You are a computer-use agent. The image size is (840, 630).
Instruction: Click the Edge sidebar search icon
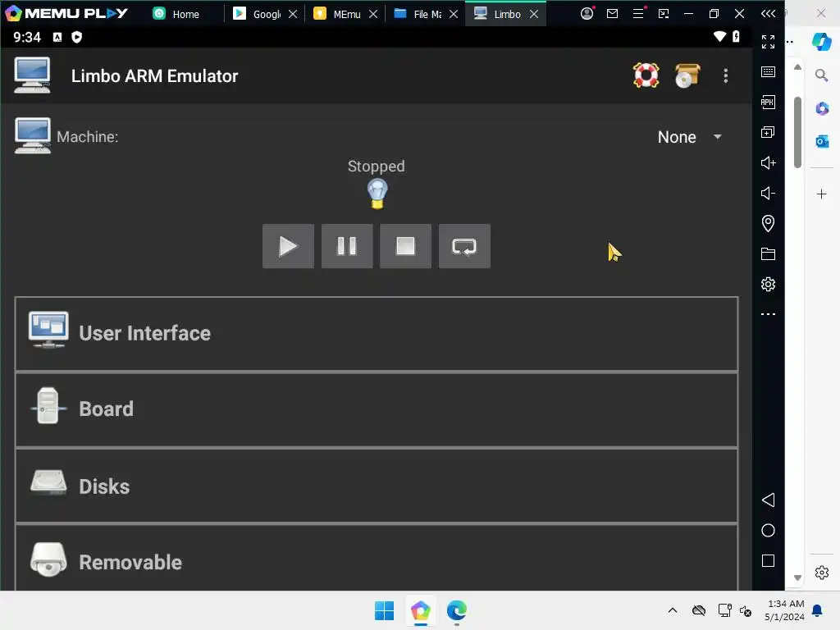tap(821, 75)
